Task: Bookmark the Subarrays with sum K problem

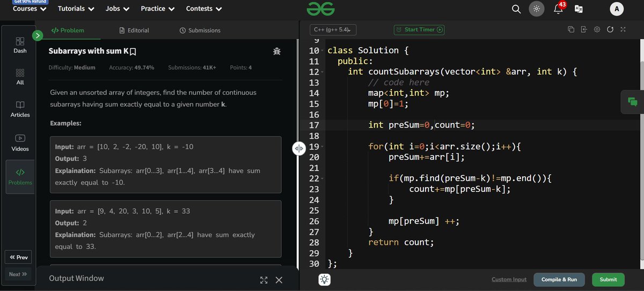Action: [x=133, y=52]
